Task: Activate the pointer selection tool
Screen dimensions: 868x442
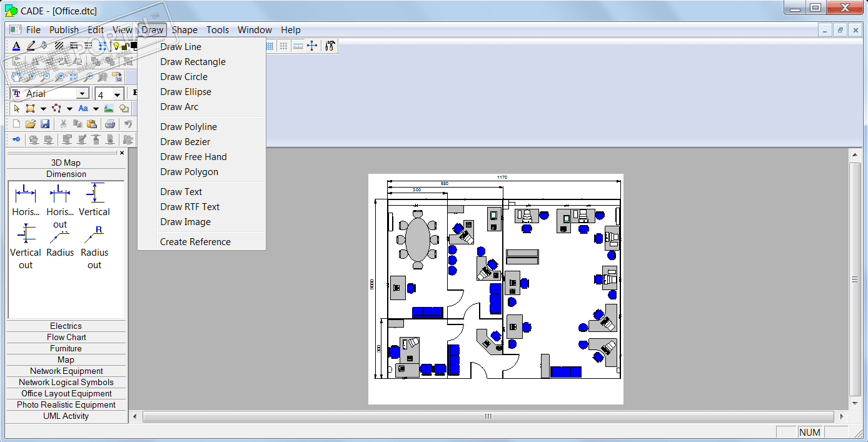Action: coord(17,108)
